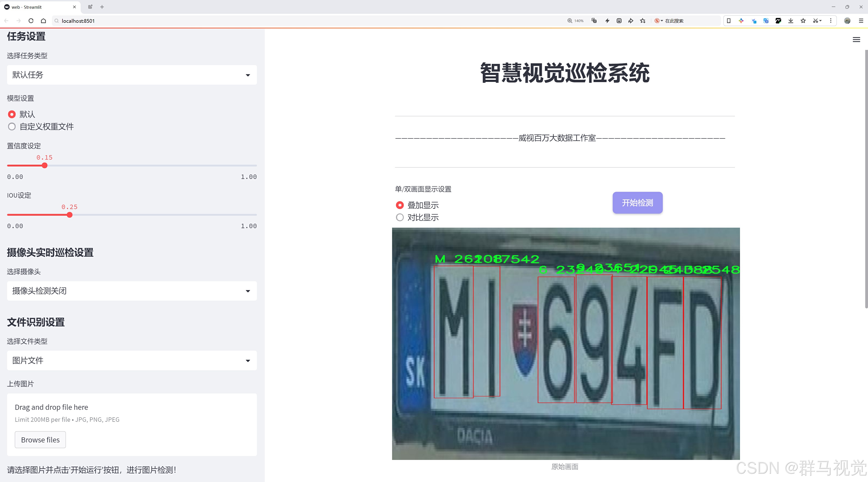Select 叠加显示 display mode
This screenshot has height=482, width=868.
(x=400, y=205)
